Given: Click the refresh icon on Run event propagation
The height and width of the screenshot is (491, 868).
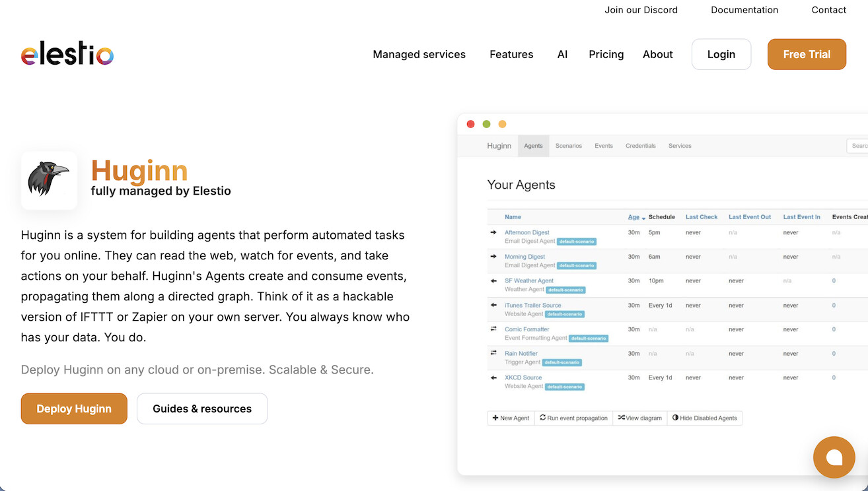Looking at the screenshot, I should point(542,418).
